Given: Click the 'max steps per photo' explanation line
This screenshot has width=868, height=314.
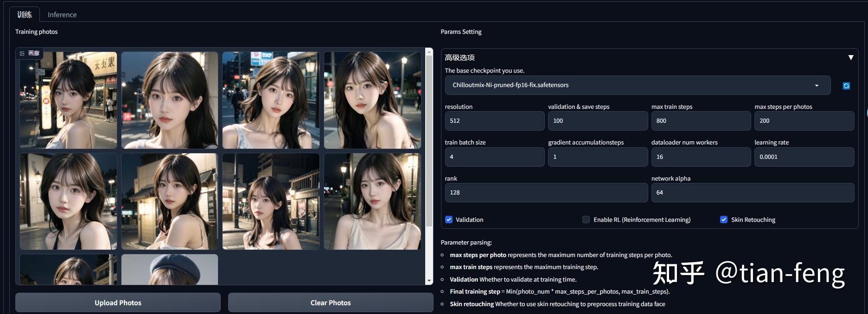Looking at the screenshot, I should click(561, 255).
